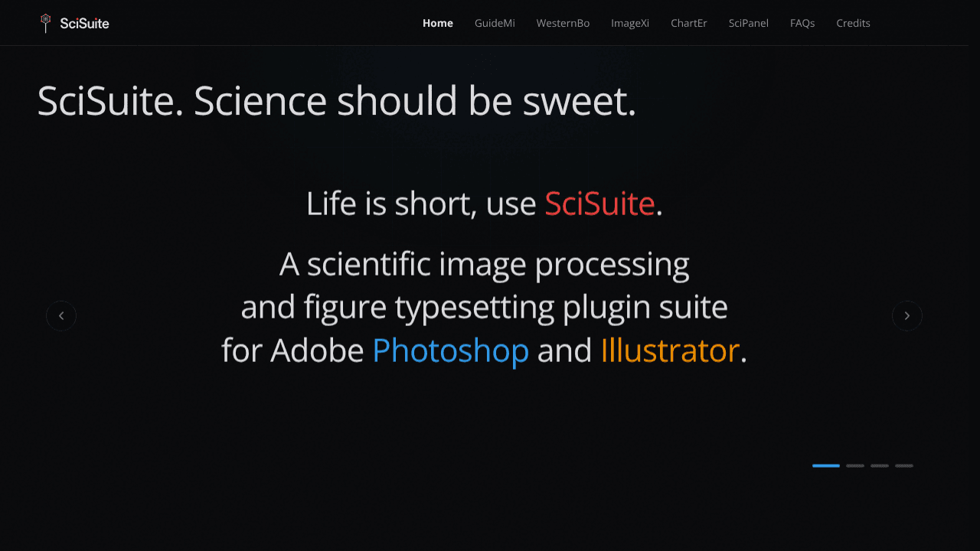Switch to the second slide indicator
This screenshot has height=551, width=980.
click(x=855, y=465)
